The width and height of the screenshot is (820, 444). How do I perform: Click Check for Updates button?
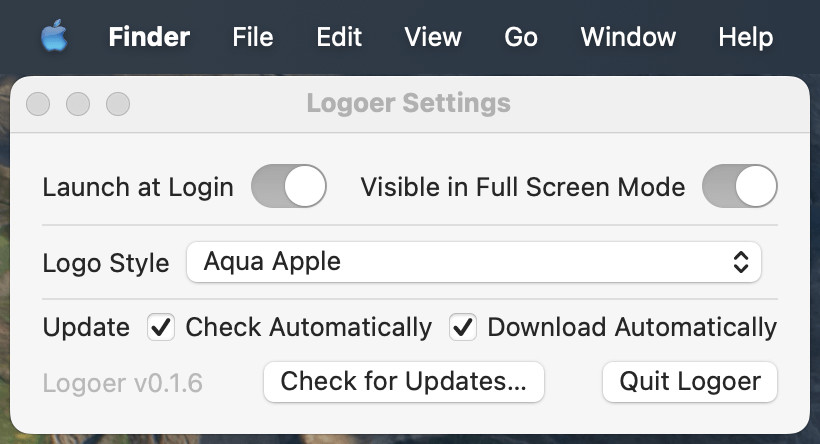pos(404,382)
